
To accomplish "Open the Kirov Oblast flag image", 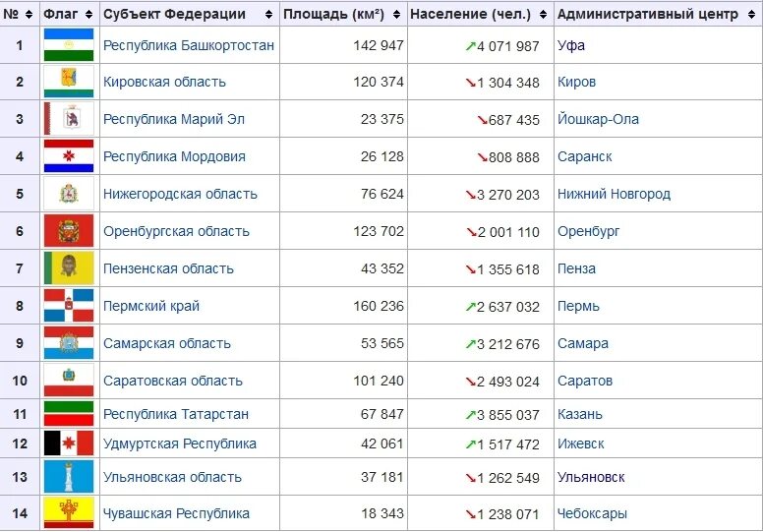I will (x=69, y=82).
